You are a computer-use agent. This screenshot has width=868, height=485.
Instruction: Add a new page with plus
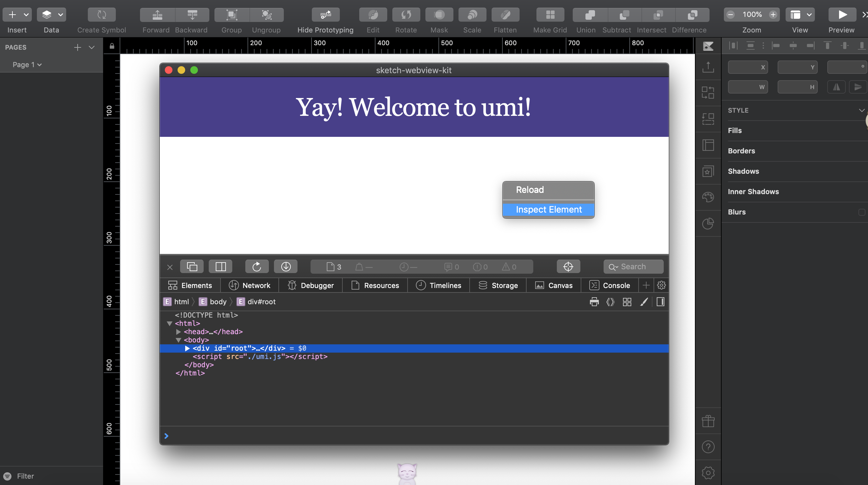pyautogui.click(x=78, y=47)
